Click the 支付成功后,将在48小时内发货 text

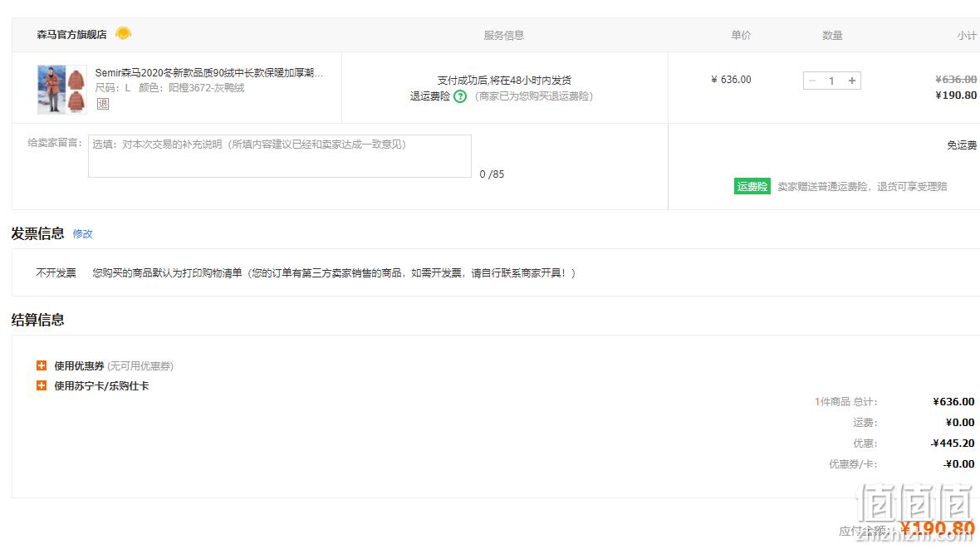click(x=504, y=80)
